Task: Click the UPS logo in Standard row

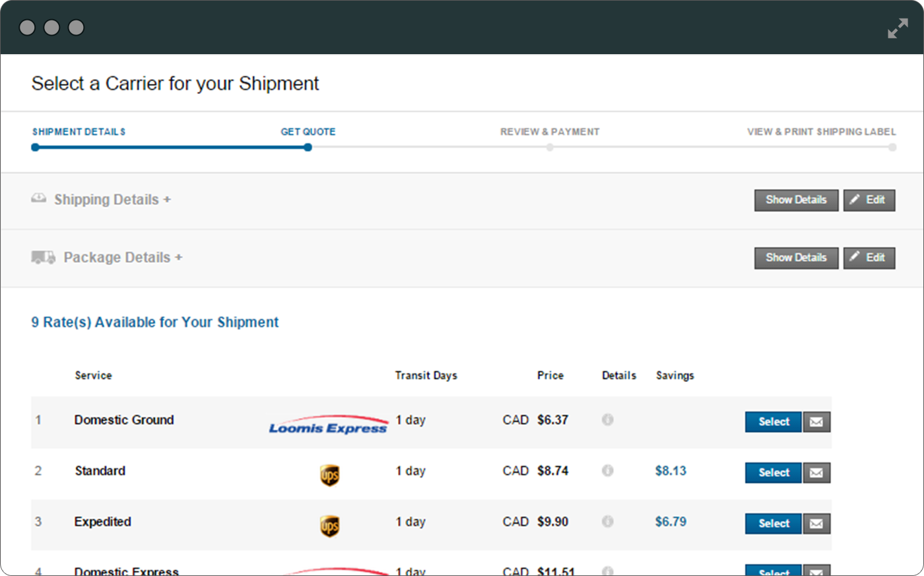Action: click(330, 475)
